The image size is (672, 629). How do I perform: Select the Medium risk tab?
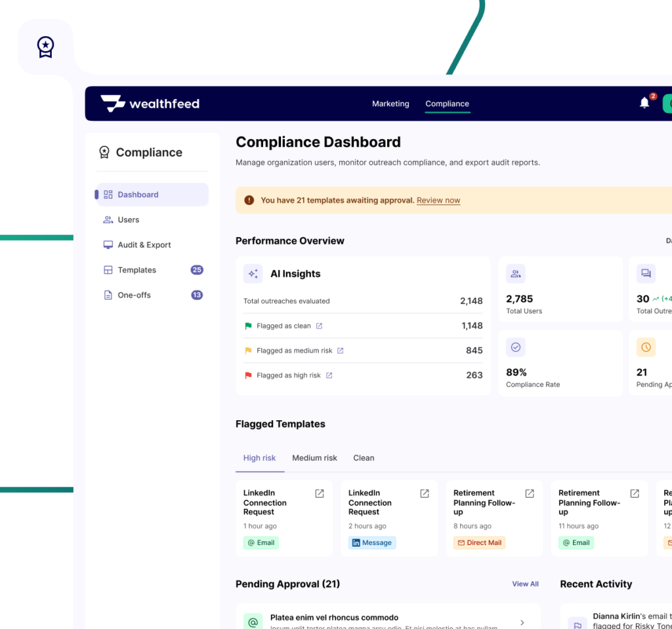pyautogui.click(x=314, y=458)
